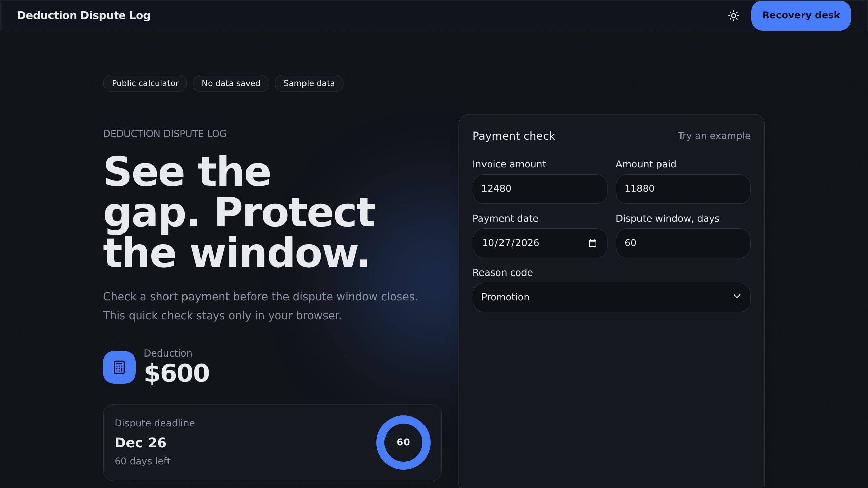Open the calendar picker in Payment date
Viewport: 868px width, 488px height.
(x=592, y=243)
